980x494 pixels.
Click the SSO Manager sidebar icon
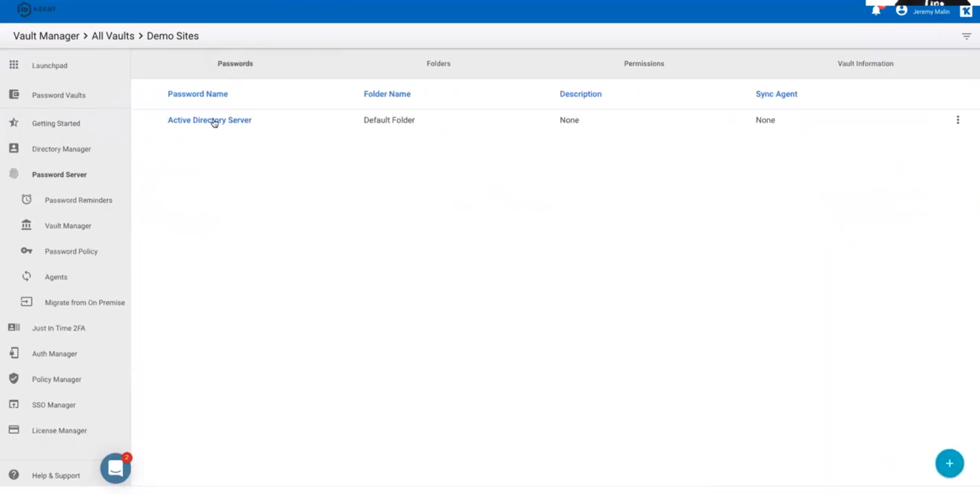pos(13,404)
